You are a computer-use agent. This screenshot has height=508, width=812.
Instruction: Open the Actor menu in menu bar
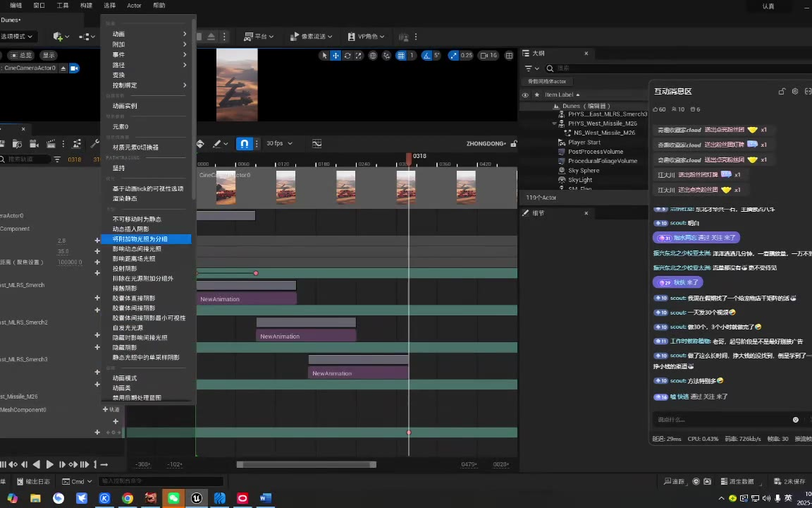click(x=134, y=6)
